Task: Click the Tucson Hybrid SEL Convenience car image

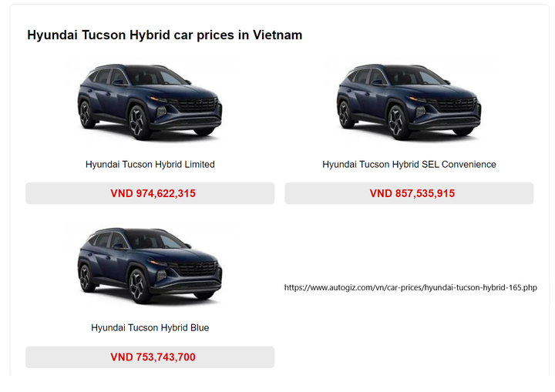Action: point(409,102)
